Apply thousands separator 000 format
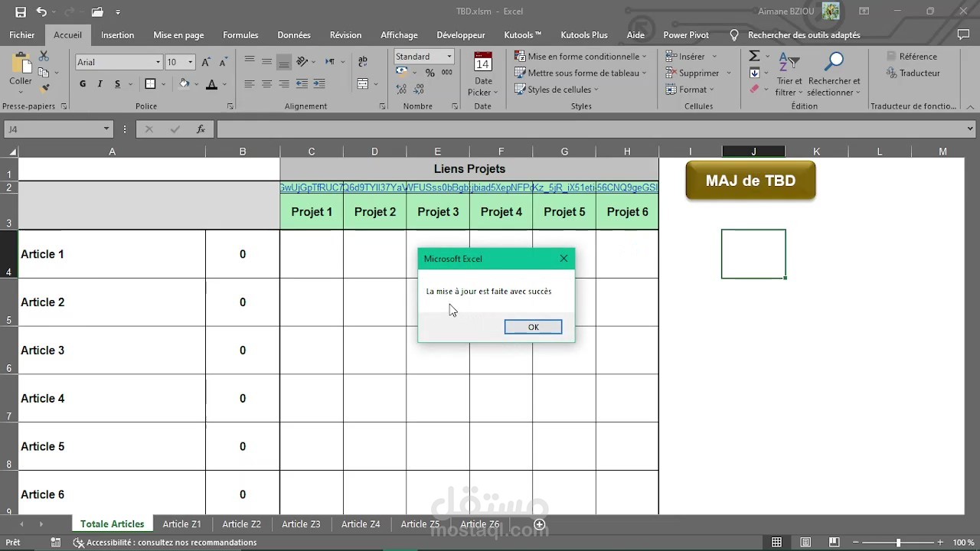 click(447, 73)
